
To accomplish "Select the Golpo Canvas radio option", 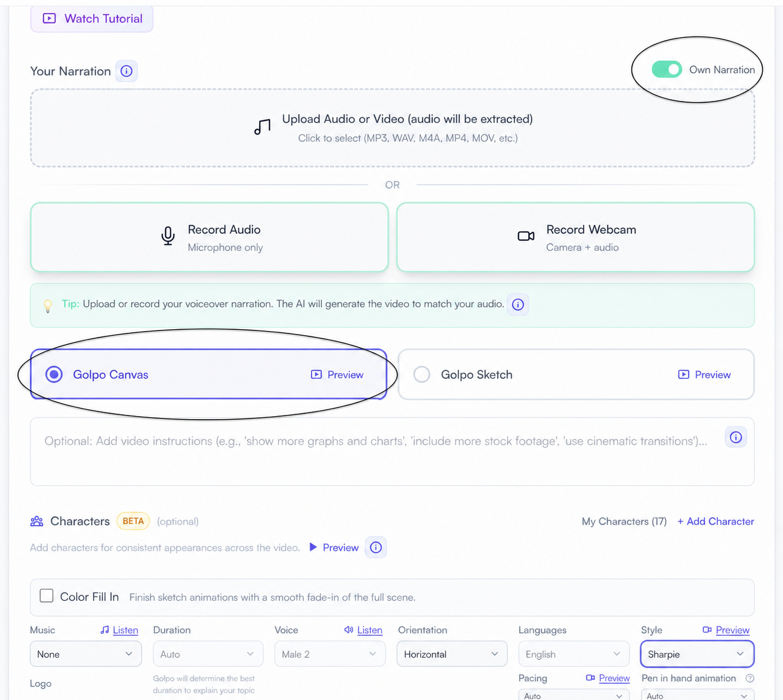I will [54, 375].
